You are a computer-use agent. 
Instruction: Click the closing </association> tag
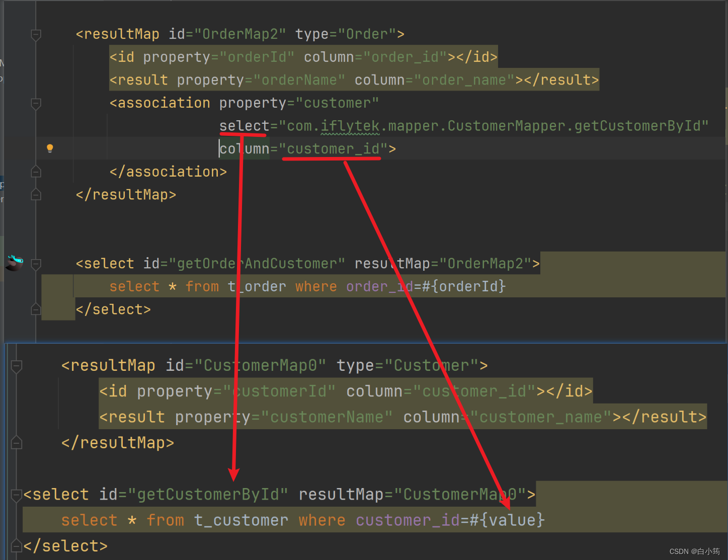pos(168,172)
